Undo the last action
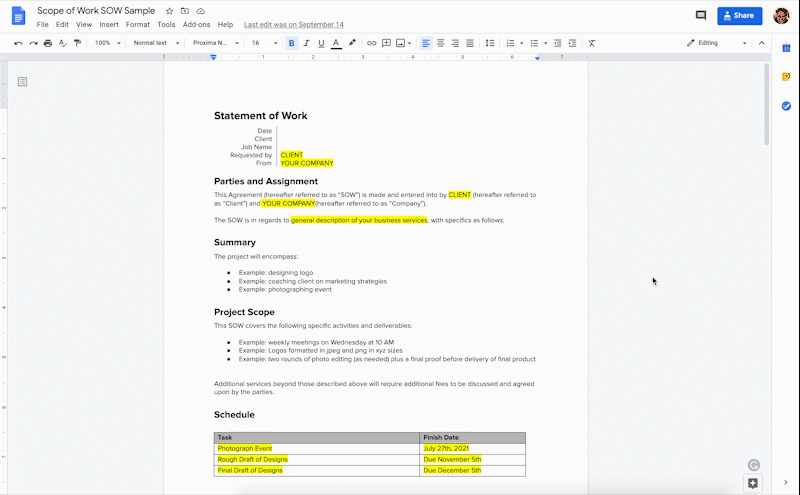The width and height of the screenshot is (800, 495). pos(18,43)
